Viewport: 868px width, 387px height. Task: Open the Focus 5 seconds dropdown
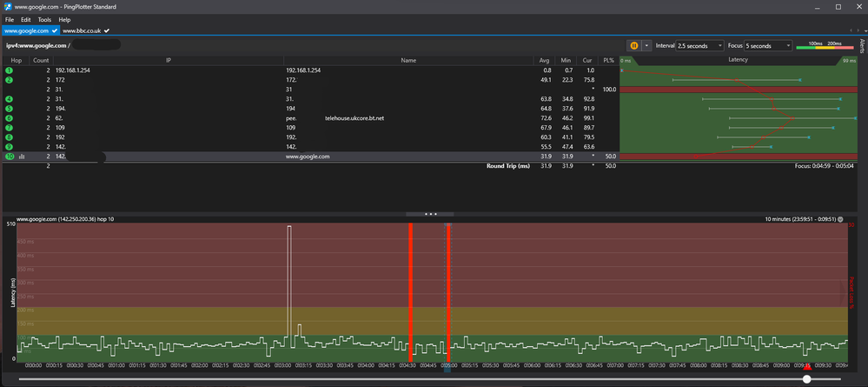pos(767,45)
